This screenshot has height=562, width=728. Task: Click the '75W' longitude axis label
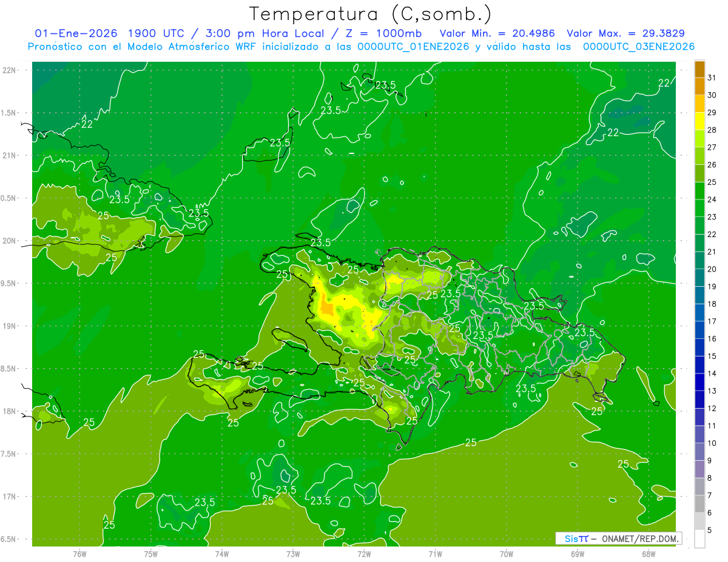click(x=150, y=554)
